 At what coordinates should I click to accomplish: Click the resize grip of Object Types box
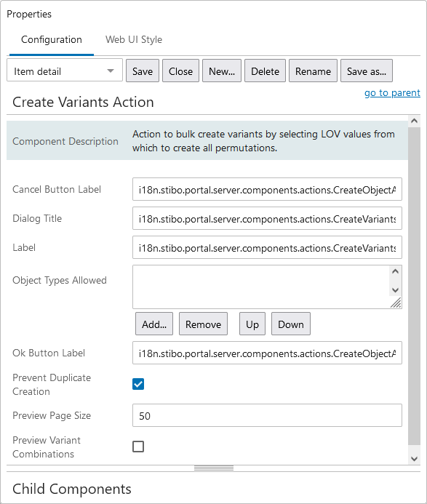(396, 303)
